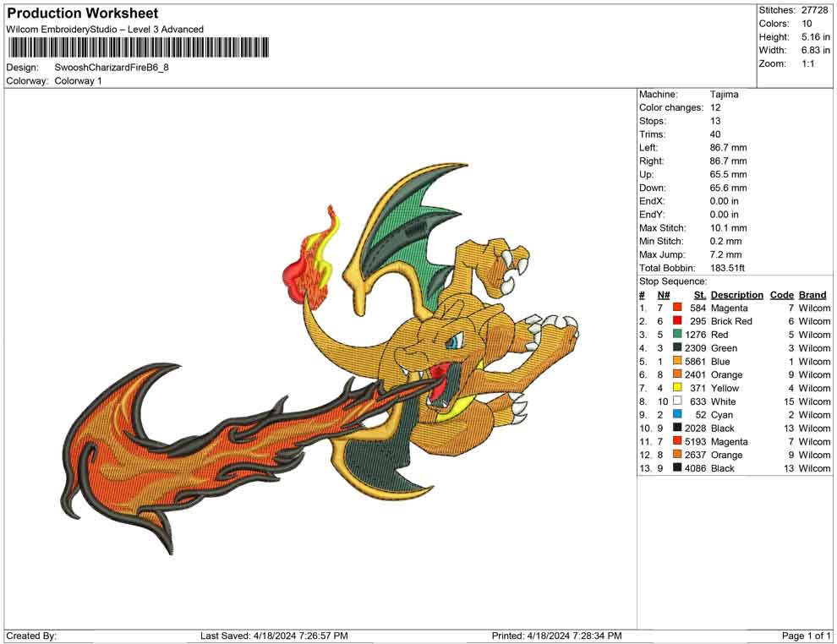Select the Cyan description text
The image size is (837, 644).
pos(722,414)
